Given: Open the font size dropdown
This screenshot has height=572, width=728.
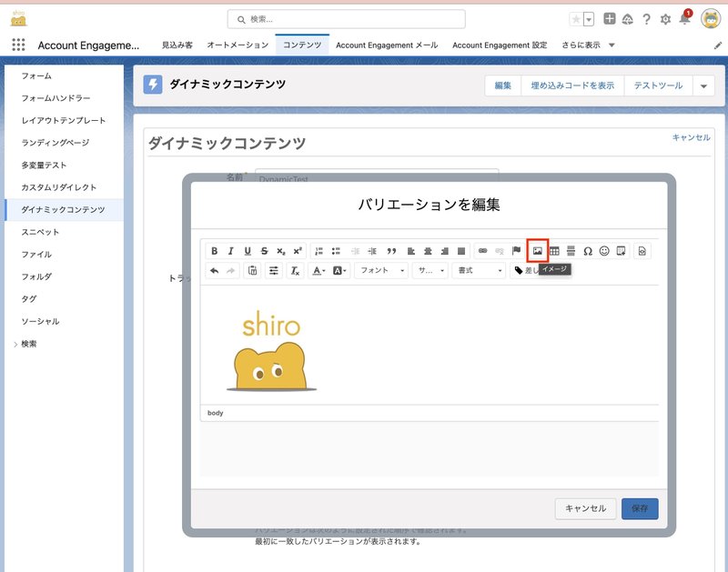Looking at the screenshot, I should tap(430, 270).
